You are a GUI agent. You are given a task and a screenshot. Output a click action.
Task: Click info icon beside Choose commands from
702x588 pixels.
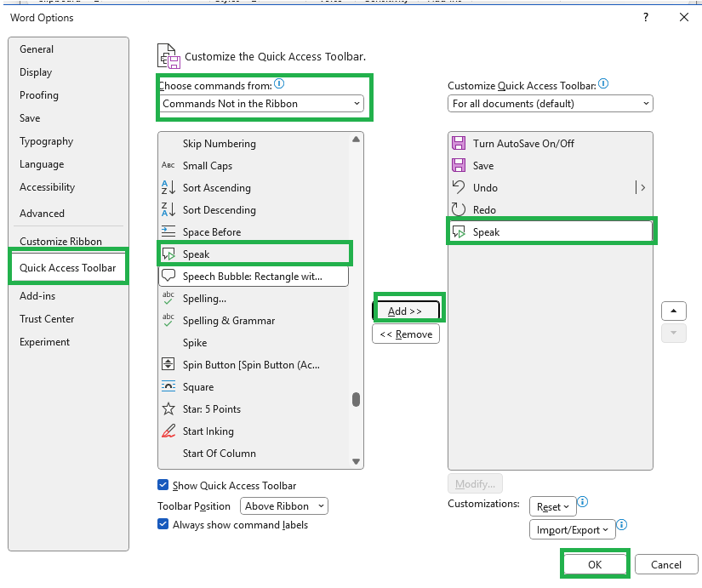tap(279, 83)
